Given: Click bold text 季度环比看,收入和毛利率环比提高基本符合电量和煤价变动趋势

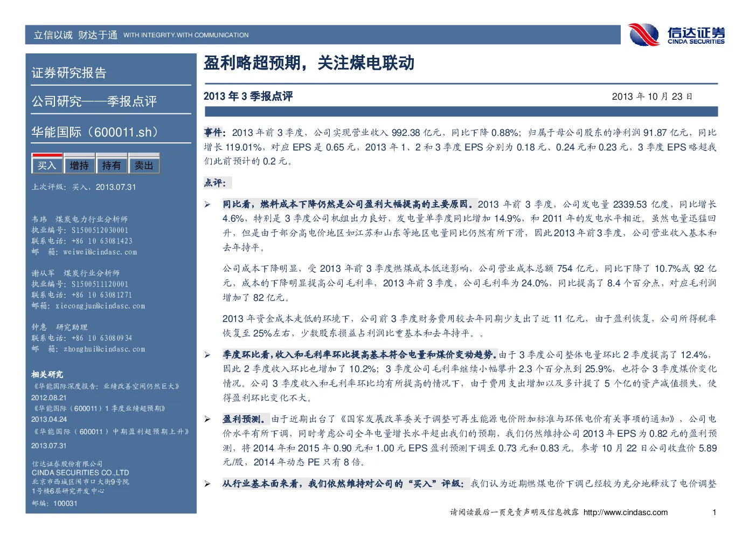Looking at the screenshot, I should click(x=360, y=354).
